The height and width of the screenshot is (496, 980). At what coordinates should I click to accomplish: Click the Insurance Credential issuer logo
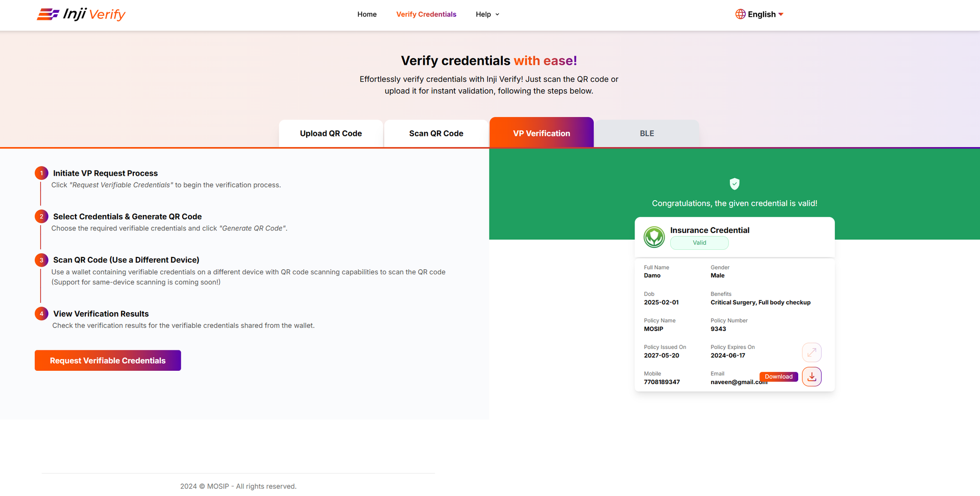[x=654, y=237]
